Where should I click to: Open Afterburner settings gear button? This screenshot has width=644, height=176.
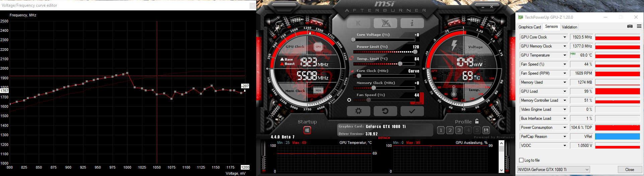point(359,111)
